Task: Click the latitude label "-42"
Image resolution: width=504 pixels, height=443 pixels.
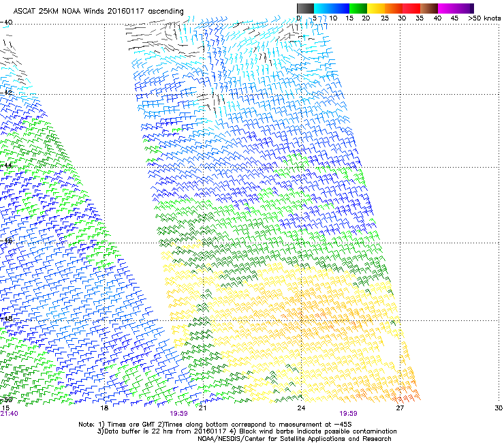Action: click(6, 93)
